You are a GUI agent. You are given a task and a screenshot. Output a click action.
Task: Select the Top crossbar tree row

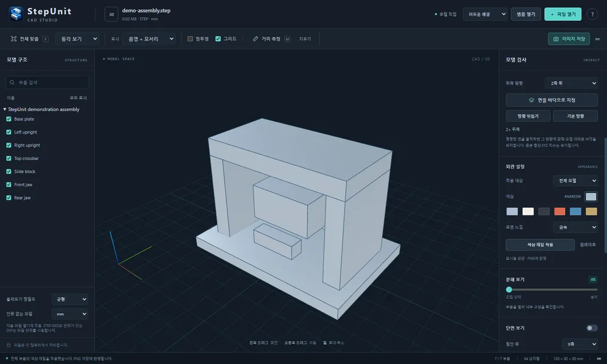47,158
